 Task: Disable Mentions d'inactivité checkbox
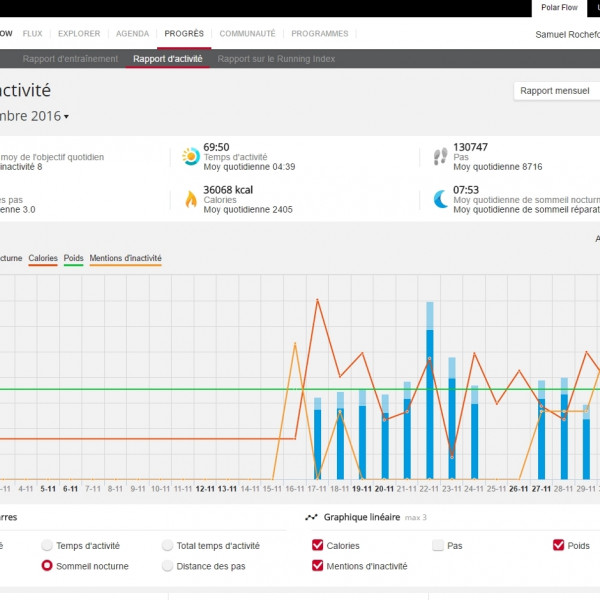318,566
